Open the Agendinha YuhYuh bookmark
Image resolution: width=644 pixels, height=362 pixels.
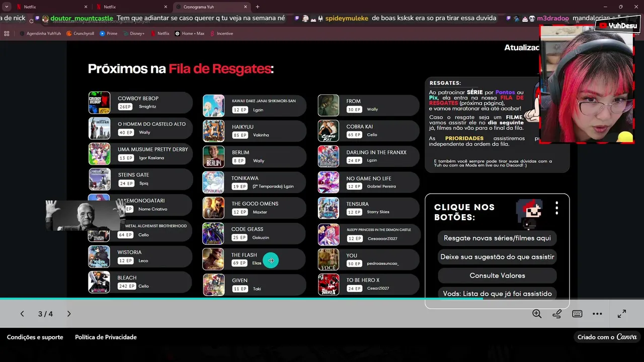point(40,34)
